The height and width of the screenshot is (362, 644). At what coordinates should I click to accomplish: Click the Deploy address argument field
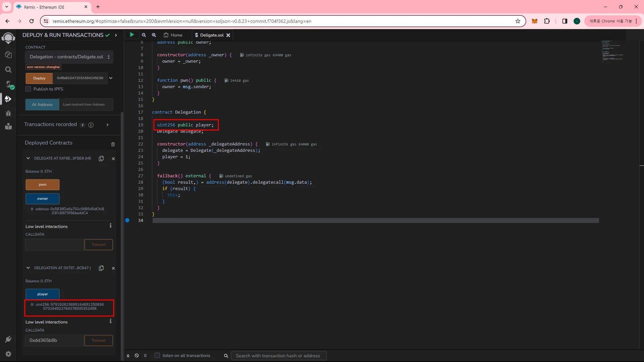(x=80, y=78)
